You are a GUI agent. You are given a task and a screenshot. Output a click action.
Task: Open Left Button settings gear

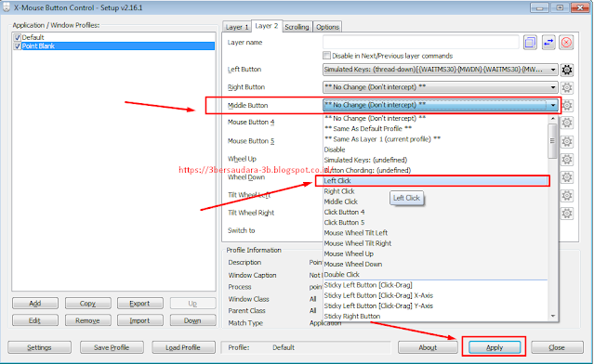[x=567, y=70]
